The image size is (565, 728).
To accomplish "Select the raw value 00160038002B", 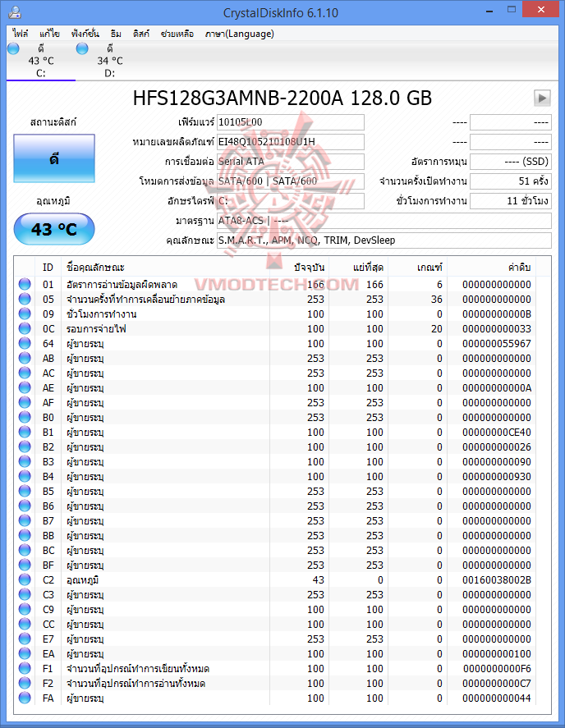I will coord(497,580).
